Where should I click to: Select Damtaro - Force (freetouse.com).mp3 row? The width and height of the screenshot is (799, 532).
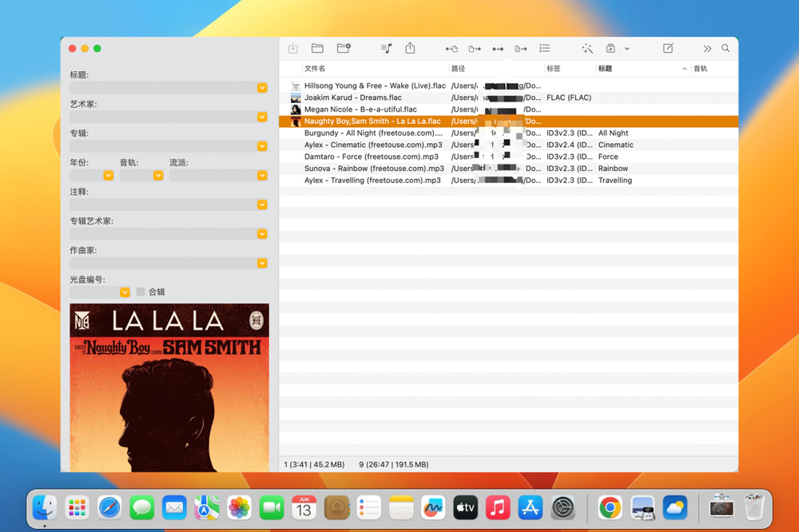click(x=508, y=157)
